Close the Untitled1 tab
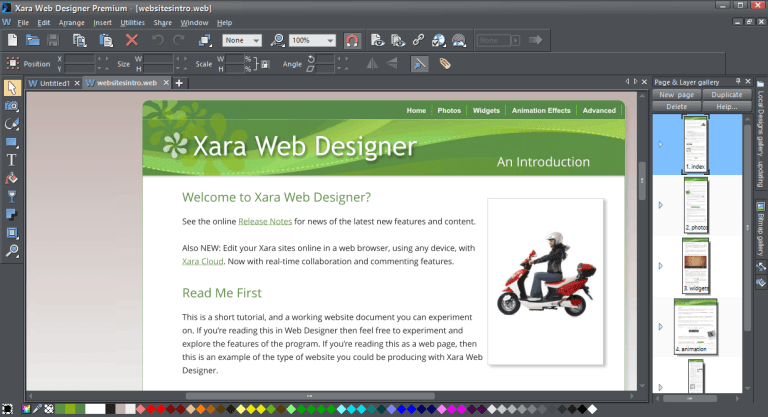This screenshot has height=417, width=768. click(77, 83)
